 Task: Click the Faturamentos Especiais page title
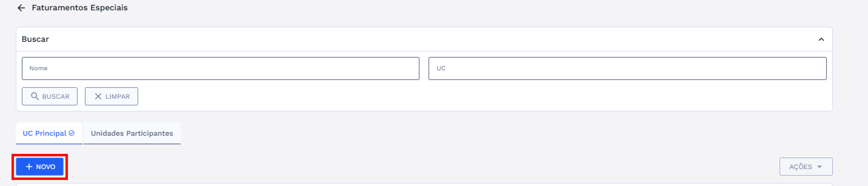tap(79, 8)
